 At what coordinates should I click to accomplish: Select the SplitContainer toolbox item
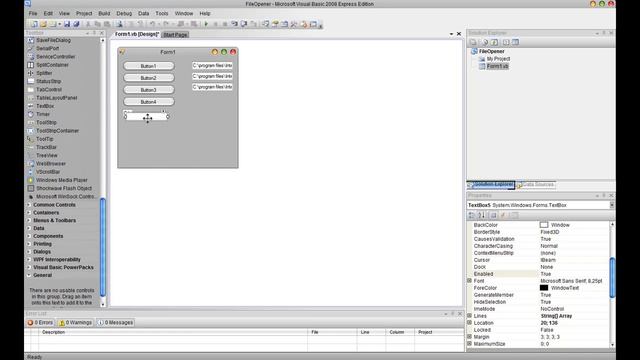coord(52,65)
